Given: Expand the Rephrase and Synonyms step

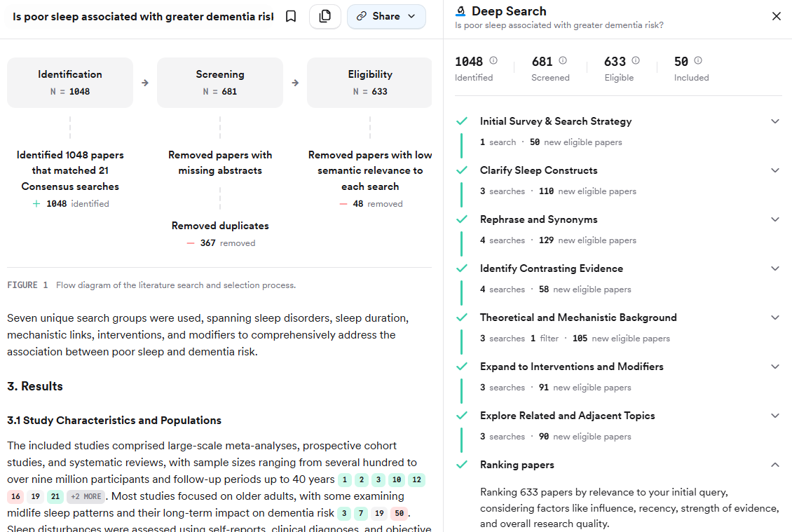Looking at the screenshot, I should tap(774, 219).
